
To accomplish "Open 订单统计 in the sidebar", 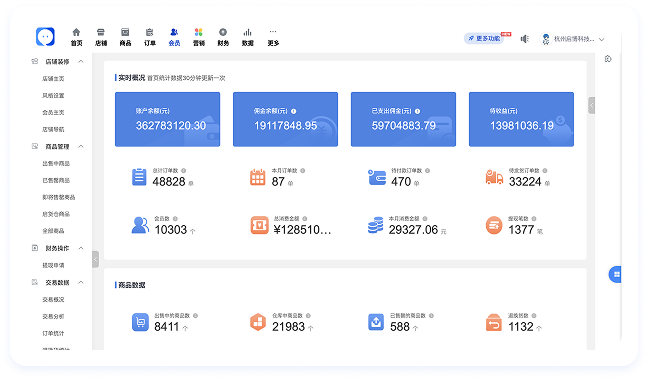I will tap(53, 333).
